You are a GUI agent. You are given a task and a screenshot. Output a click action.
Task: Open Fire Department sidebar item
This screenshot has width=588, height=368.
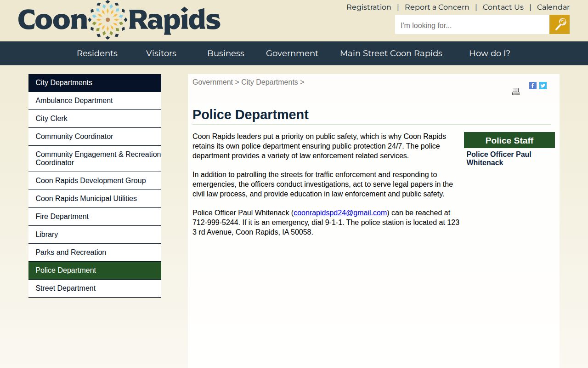pos(95,217)
